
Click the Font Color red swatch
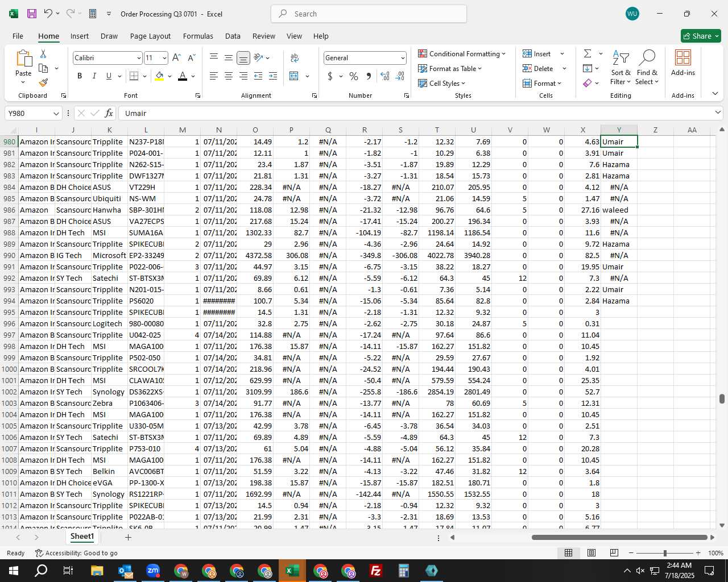[183, 76]
